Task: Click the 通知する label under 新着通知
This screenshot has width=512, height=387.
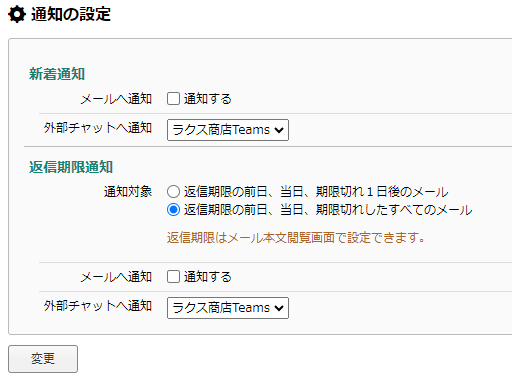Action: [207, 99]
